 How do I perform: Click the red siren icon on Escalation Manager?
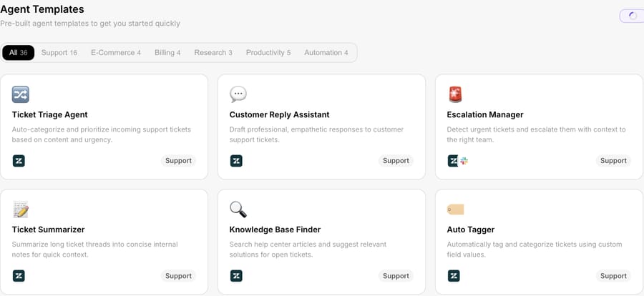coord(455,94)
